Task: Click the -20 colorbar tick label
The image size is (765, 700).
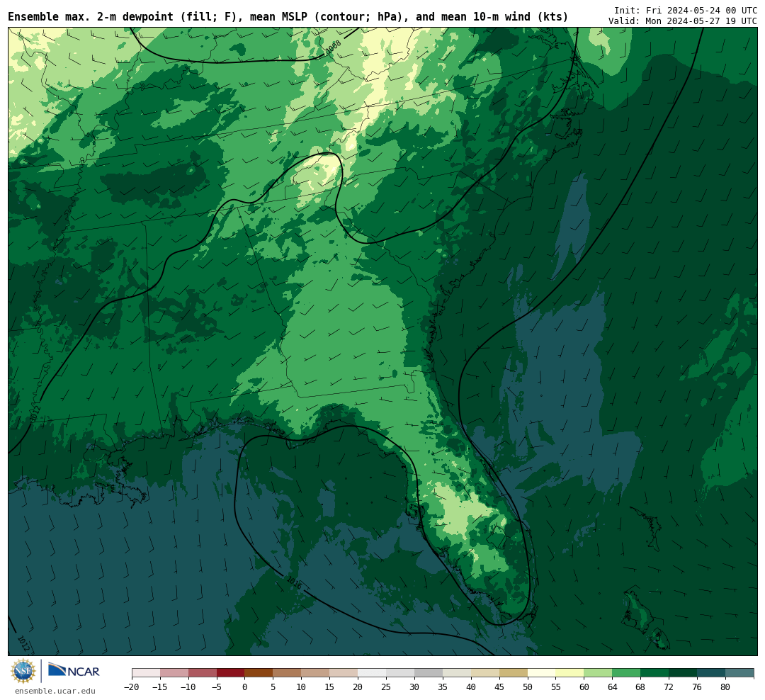Action: pyautogui.click(x=132, y=687)
